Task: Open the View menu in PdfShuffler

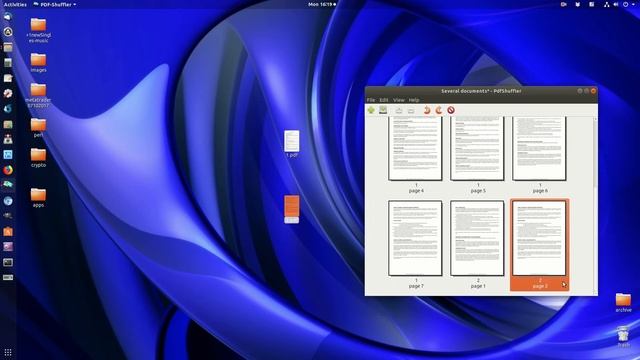Action: [399, 100]
